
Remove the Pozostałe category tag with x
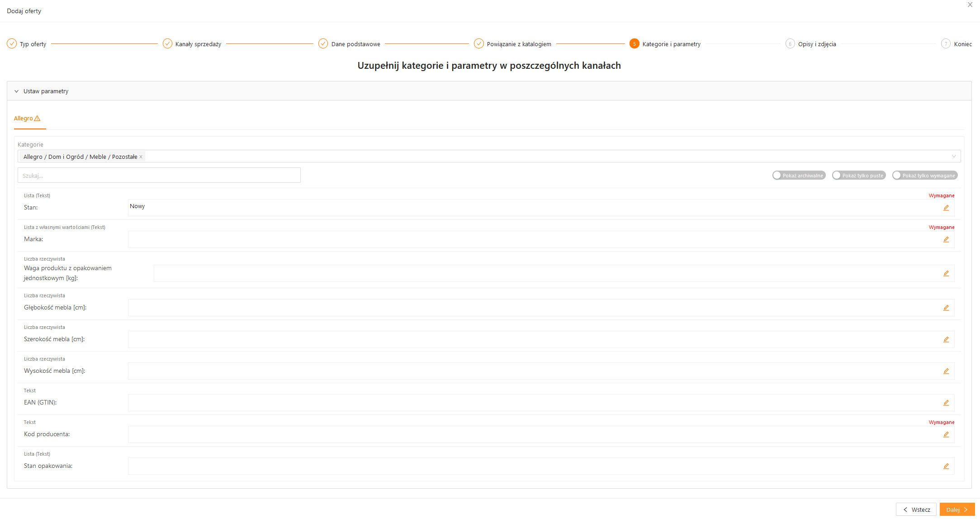click(x=141, y=157)
